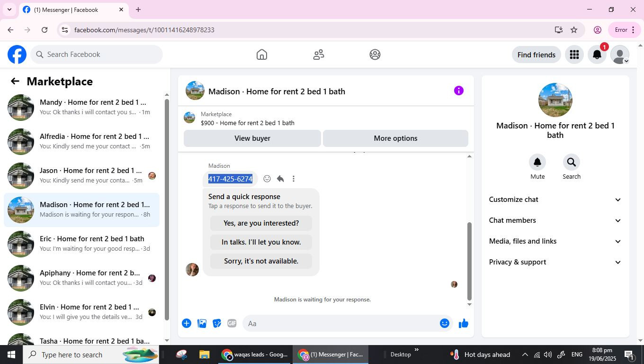Open the Facebook menu grid icon
This screenshot has height=364, width=644.
pyautogui.click(x=574, y=55)
